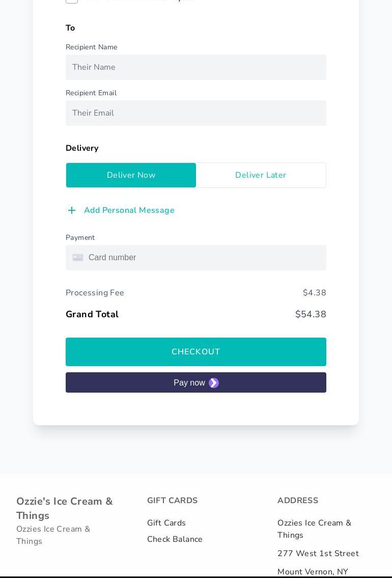The width and height of the screenshot is (392, 578).
Task: Click the purple arrow icon on Pay now
Action: click(214, 383)
